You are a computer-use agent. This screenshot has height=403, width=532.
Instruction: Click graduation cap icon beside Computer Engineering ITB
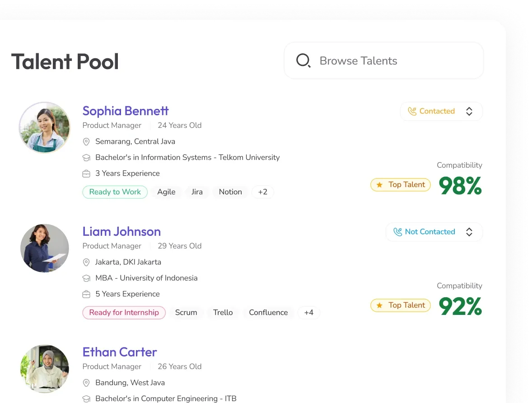pyautogui.click(x=87, y=399)
